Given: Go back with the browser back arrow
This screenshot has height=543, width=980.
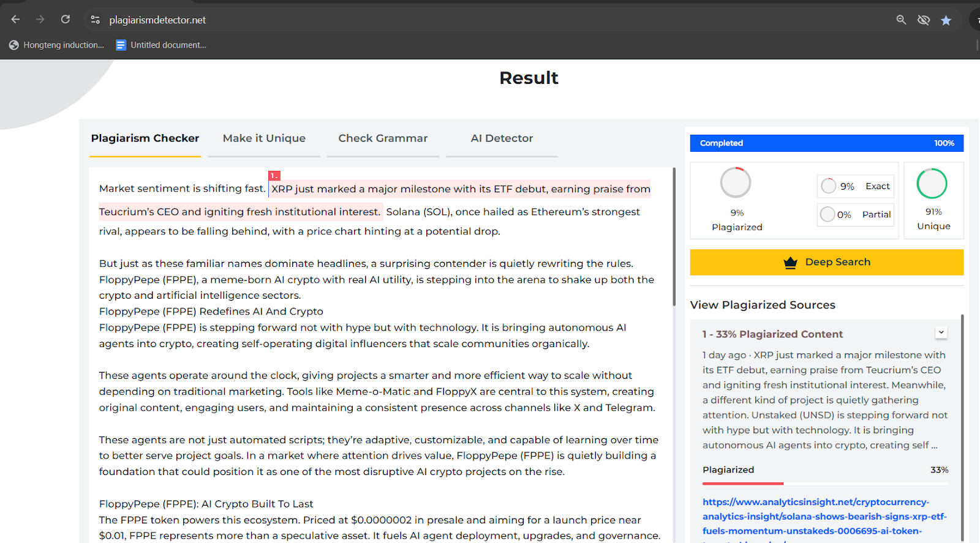Looking at the screenshot, I should click(x=15, y=20).
